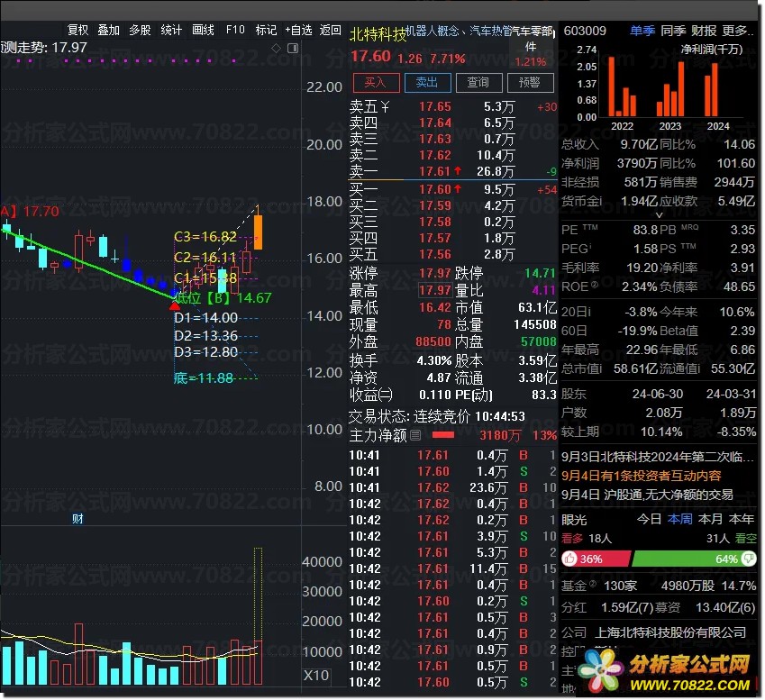Select the 今日 sentiment tab
This screenshot has height=700, width=765.
click(650, 519)
